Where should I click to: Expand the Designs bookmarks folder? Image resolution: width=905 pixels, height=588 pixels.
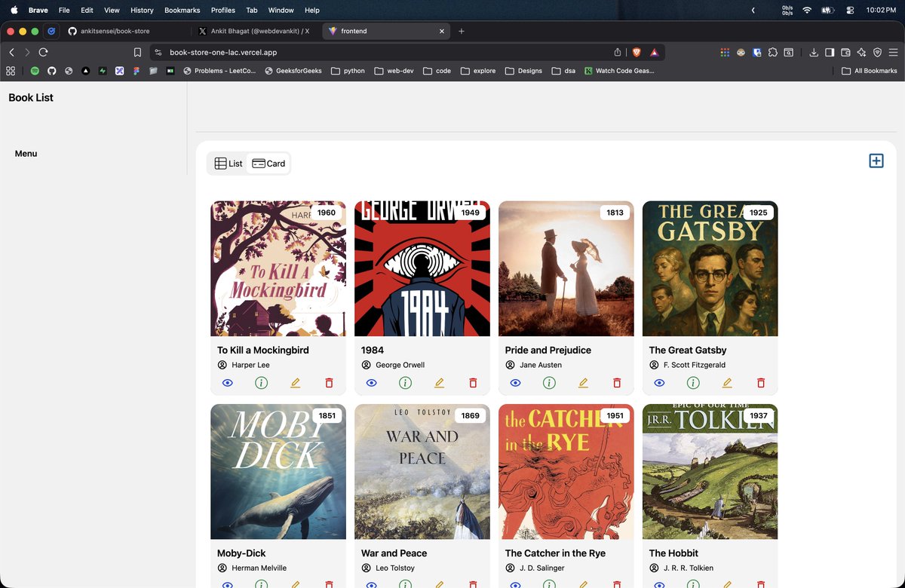pos(523,71)
